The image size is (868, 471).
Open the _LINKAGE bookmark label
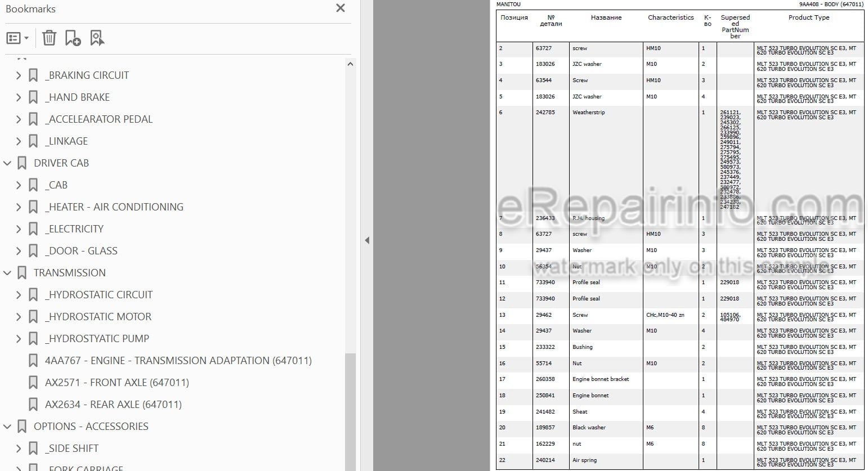(66, 141)
